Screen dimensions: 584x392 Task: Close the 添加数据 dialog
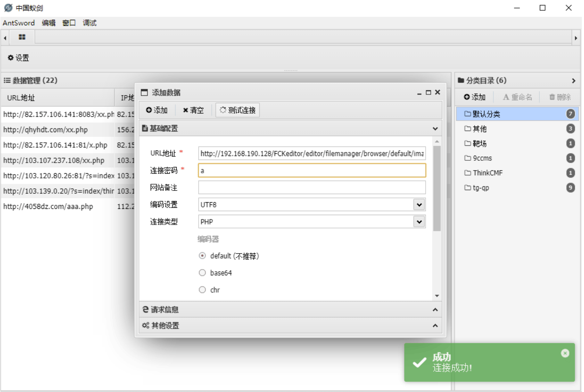[x=437, y=92]
